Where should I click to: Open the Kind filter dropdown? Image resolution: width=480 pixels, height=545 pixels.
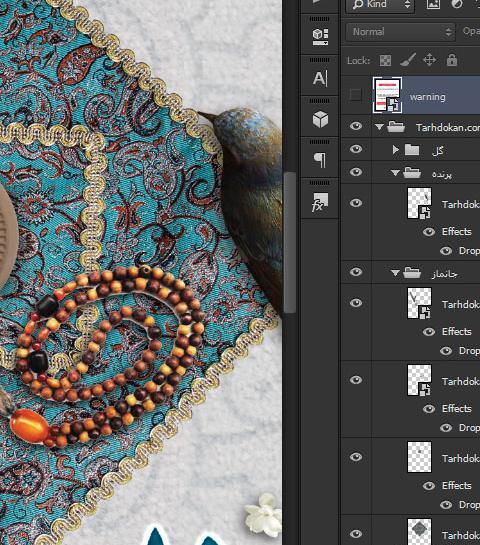click(x=380, y=5)
